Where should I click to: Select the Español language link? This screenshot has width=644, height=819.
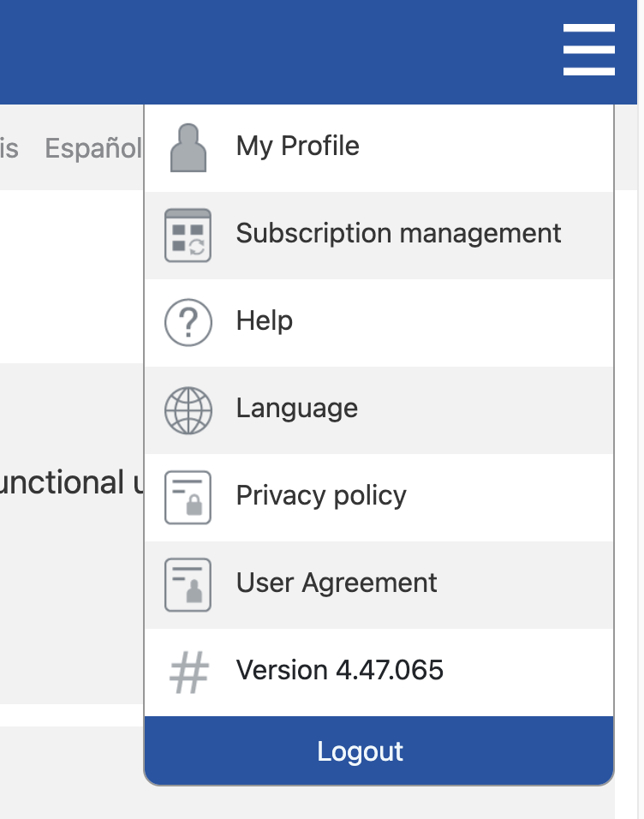[x=94, y=147]
